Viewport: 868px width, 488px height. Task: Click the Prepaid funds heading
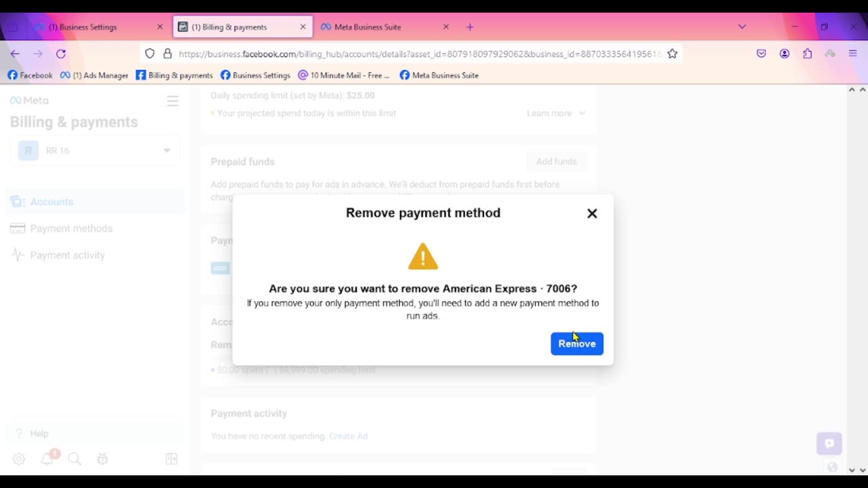pyautogui.click(x=243, y=162)
